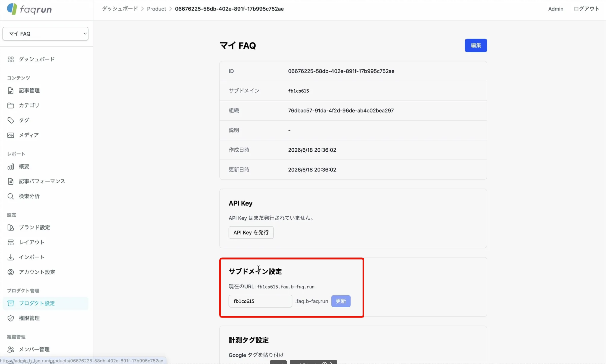Click the 作成日時 value 2026/6/18 20:36:02
606x364 pixels.
pyautogui.click(x=312, y=150)
